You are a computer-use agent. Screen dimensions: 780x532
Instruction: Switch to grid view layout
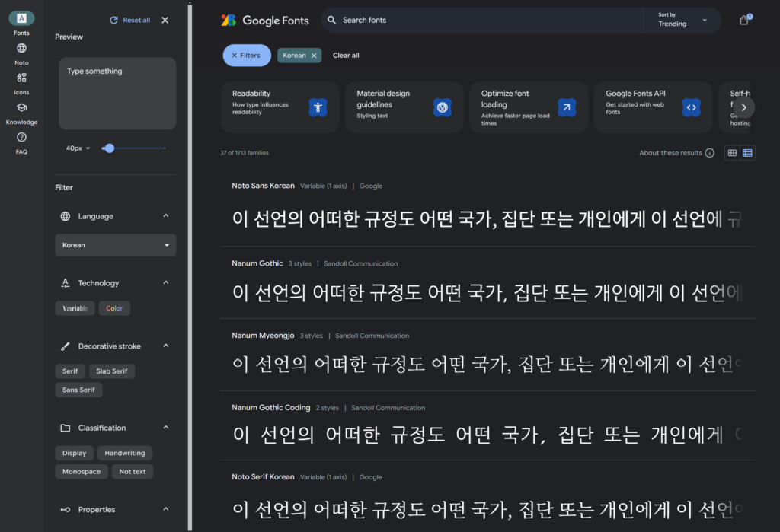(732, 153)
